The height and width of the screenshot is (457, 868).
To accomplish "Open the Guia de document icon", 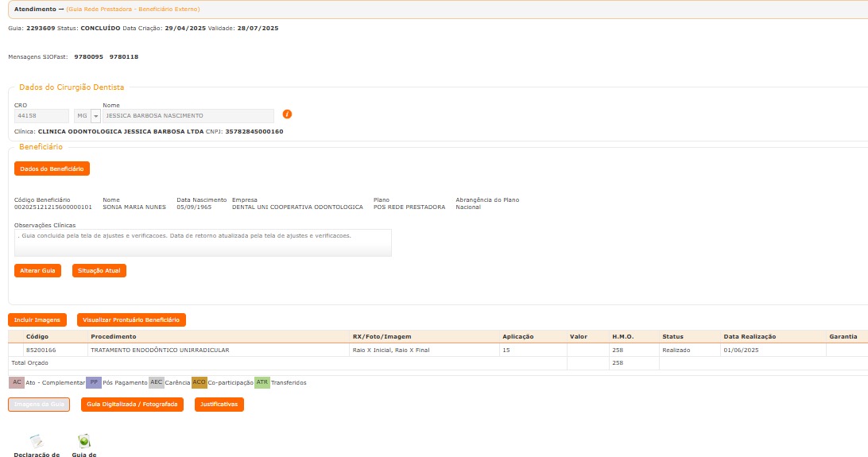I will pyautogui.click(x=84, y=441).
